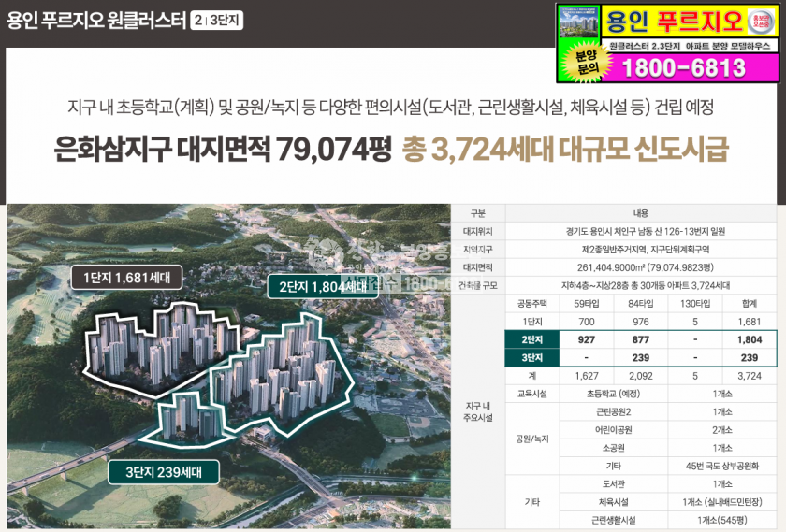The height and width of the screenshot is (532, 786).
Task: Select the 2단지 1,804세대 map label
Action: pyautogui.click(x=321, y=286)
